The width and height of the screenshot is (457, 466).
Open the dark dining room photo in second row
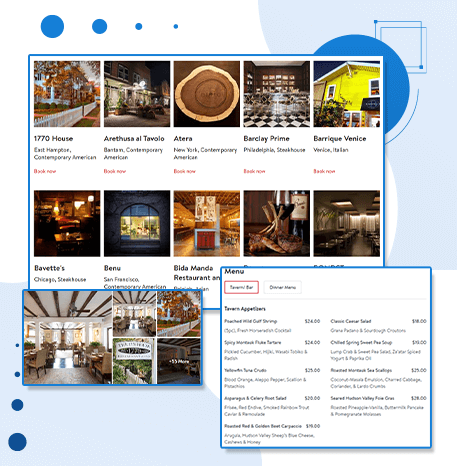[x=347, y=223]
